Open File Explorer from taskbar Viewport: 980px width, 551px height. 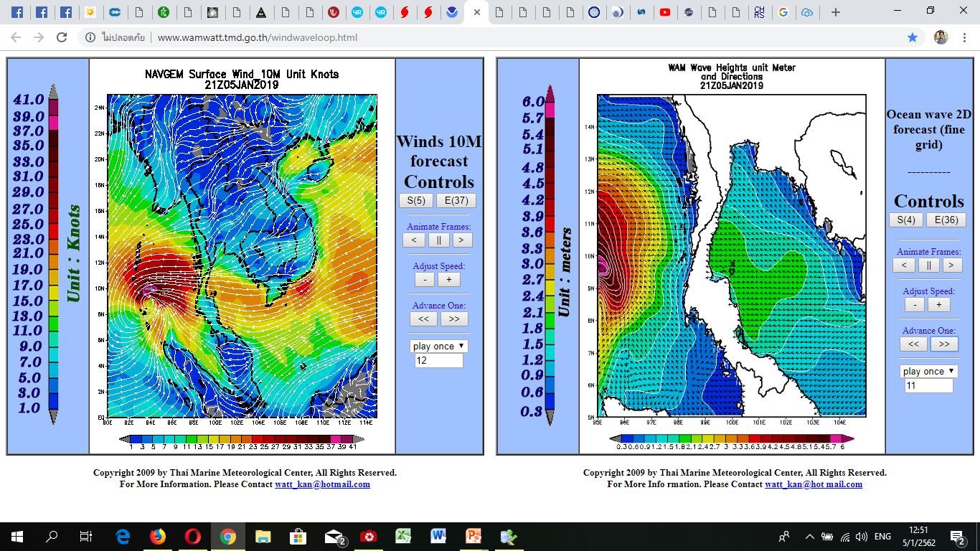263,537
